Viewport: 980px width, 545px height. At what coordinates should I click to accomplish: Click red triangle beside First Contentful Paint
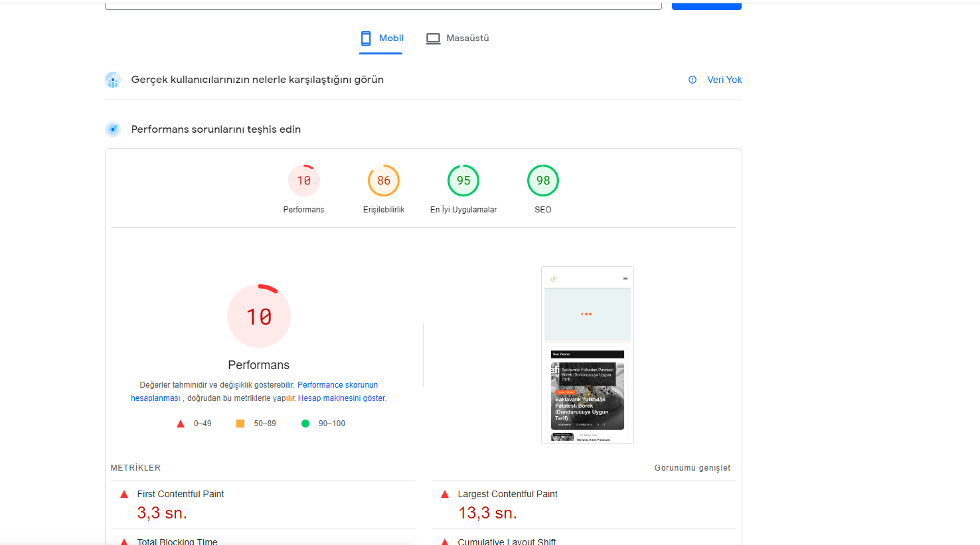tap(123, 494)
